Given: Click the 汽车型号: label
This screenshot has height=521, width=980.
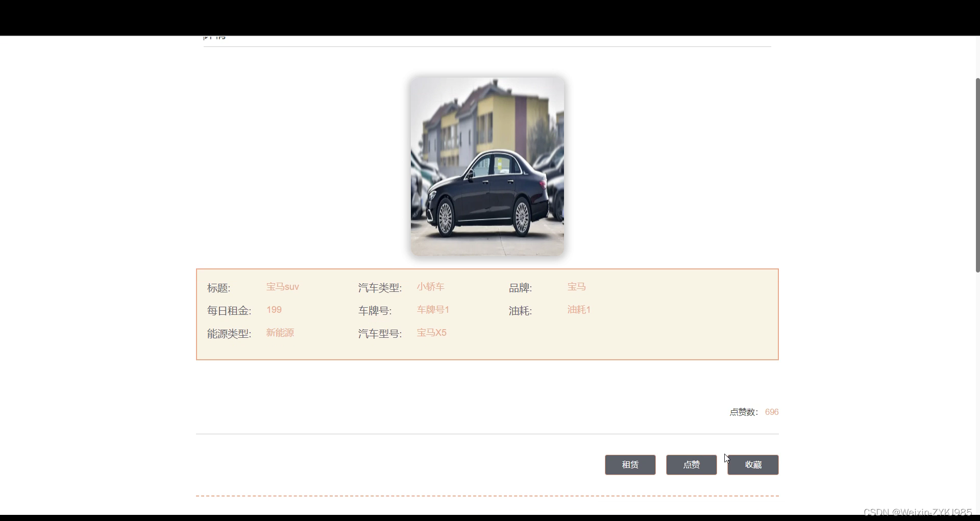Looking at the screenshot, I should click(380, 334).
